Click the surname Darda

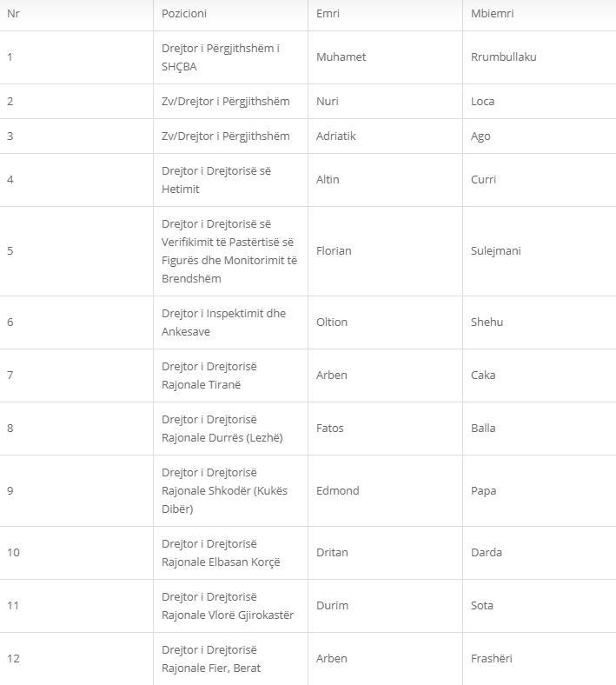pyautogui.click(x=486, y=553)
